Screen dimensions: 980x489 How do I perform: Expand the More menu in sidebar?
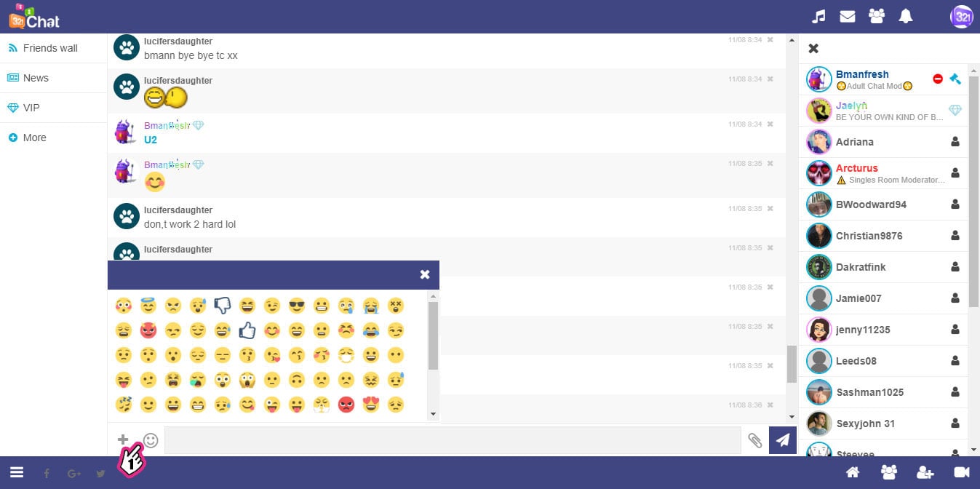coord(34,138)
